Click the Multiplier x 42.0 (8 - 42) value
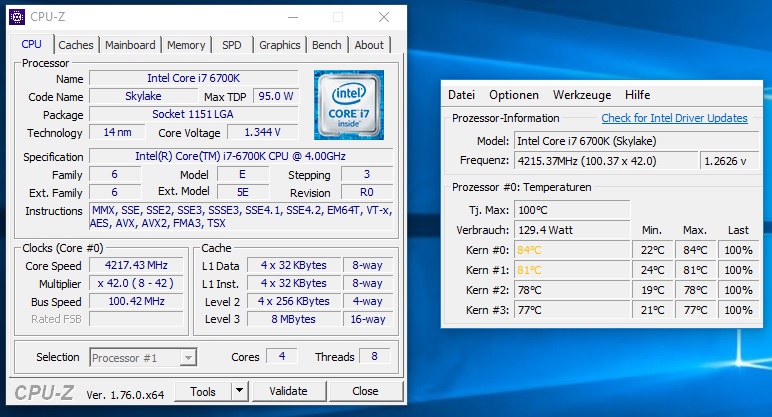 point(136,283)
